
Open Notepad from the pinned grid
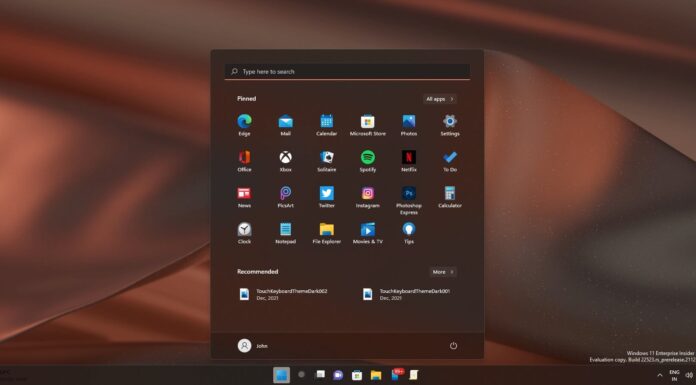click(x=285, y=233)
